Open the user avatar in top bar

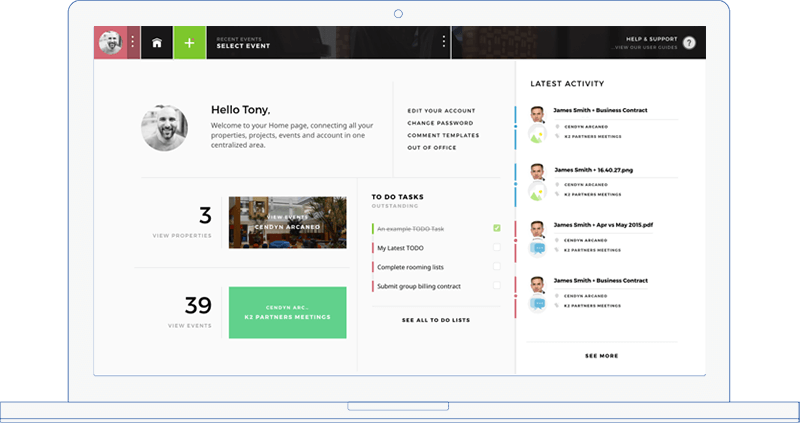tap(110, 42)
